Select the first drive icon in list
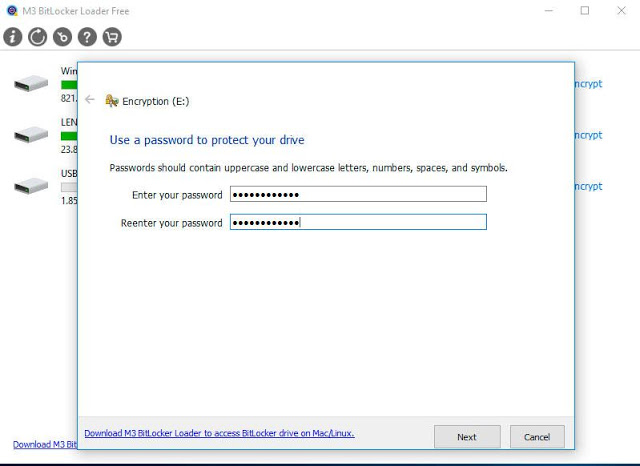Image resolution: width=640 pixels, height=466 pixels. (x=31, y=84)
